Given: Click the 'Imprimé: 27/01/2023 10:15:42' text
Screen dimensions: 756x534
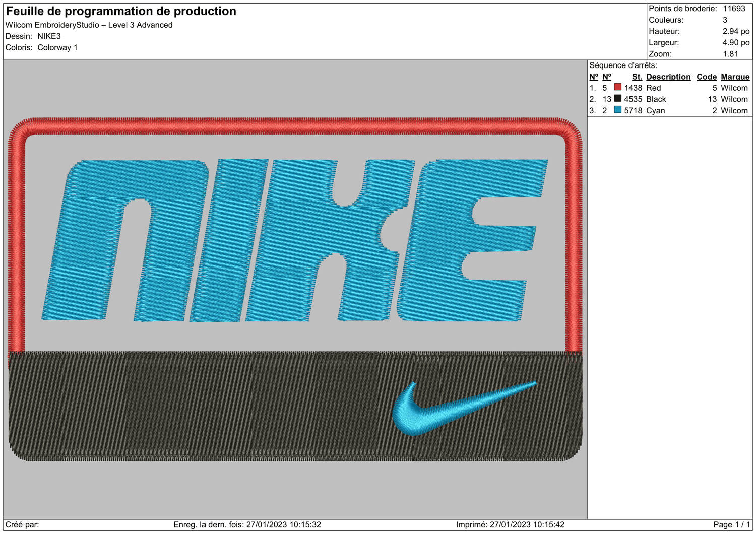Looking at the screenshot, I should tap(510, 525).
